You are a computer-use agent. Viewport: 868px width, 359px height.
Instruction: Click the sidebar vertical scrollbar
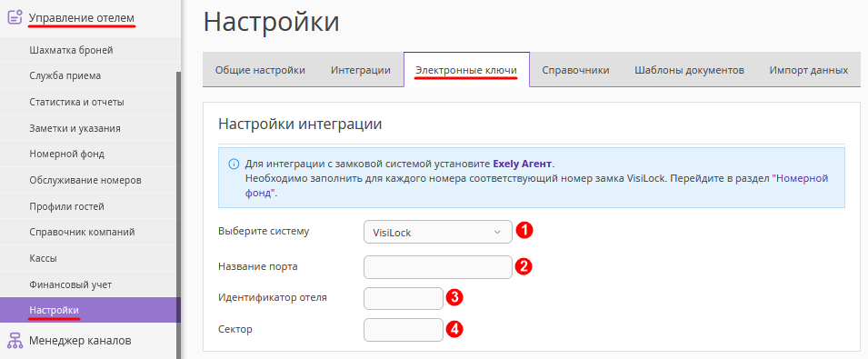pos(178,215)
